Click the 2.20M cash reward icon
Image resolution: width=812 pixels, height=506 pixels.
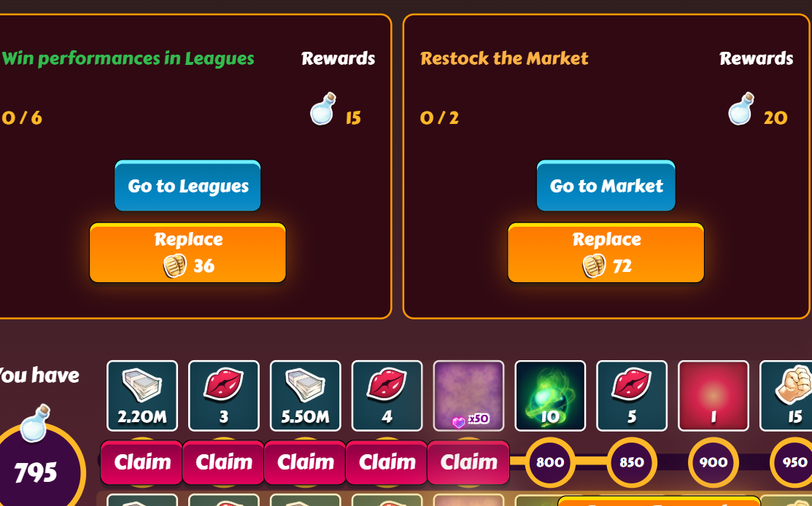coord(142,396)
